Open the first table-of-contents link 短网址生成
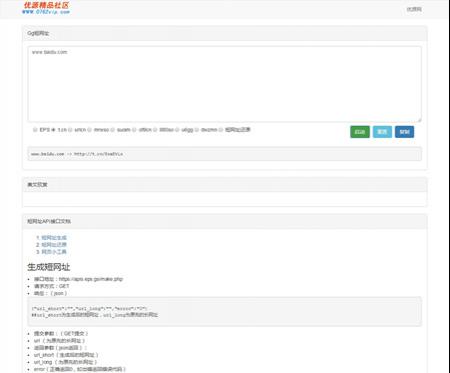 pos(54,238)
